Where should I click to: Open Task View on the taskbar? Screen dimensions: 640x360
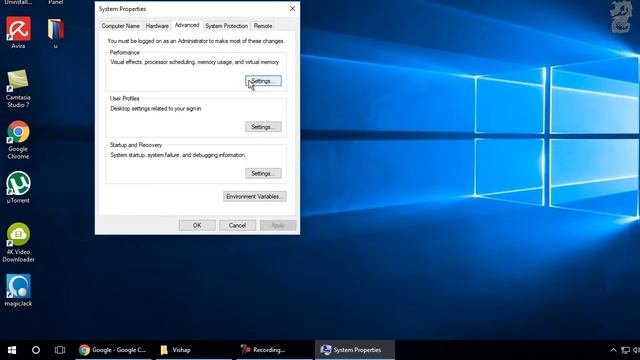click(x=60, y=350)
